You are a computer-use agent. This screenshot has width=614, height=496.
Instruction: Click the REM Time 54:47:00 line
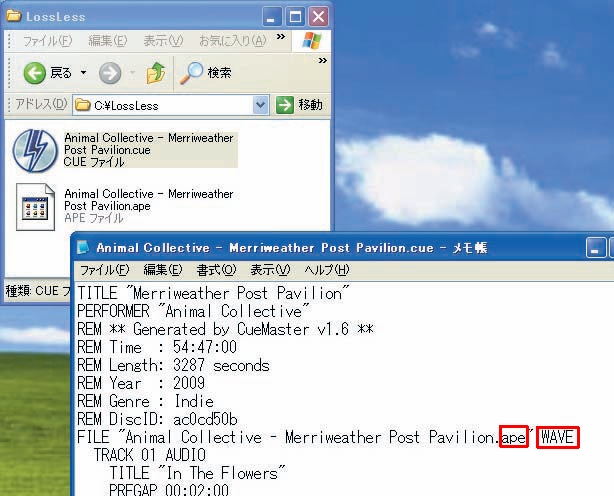pyautogui.click(x=157, y=347)
